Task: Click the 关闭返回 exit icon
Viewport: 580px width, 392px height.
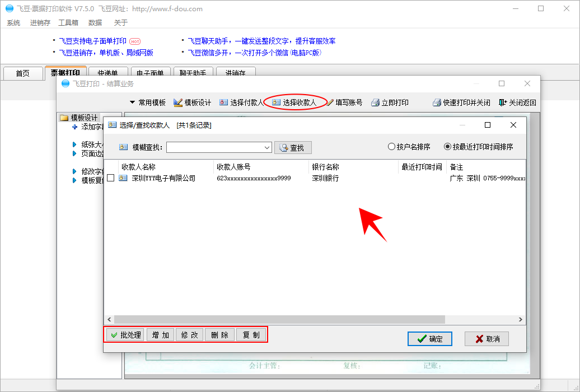Action: pyautogui.click(x=503, y=102)
